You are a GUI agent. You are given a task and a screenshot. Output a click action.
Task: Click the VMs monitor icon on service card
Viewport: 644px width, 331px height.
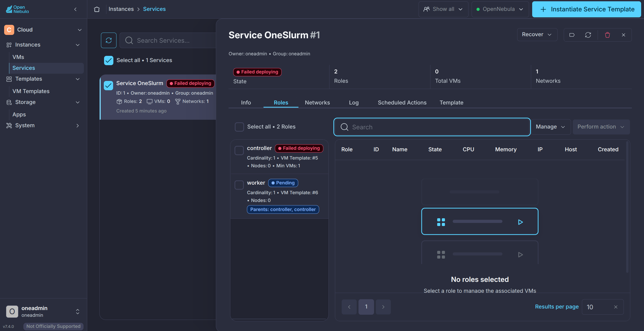pyautogui.click(x=150, y=101)
